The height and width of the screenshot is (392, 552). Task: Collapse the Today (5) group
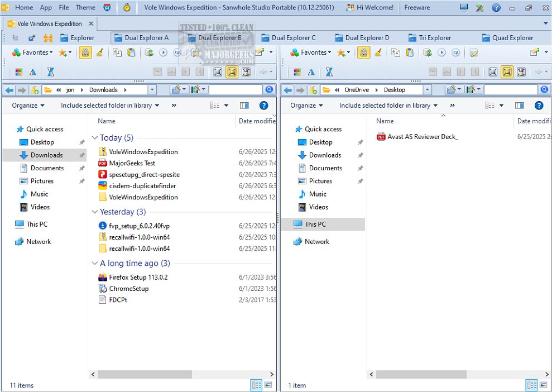click(x=94, y=138)
